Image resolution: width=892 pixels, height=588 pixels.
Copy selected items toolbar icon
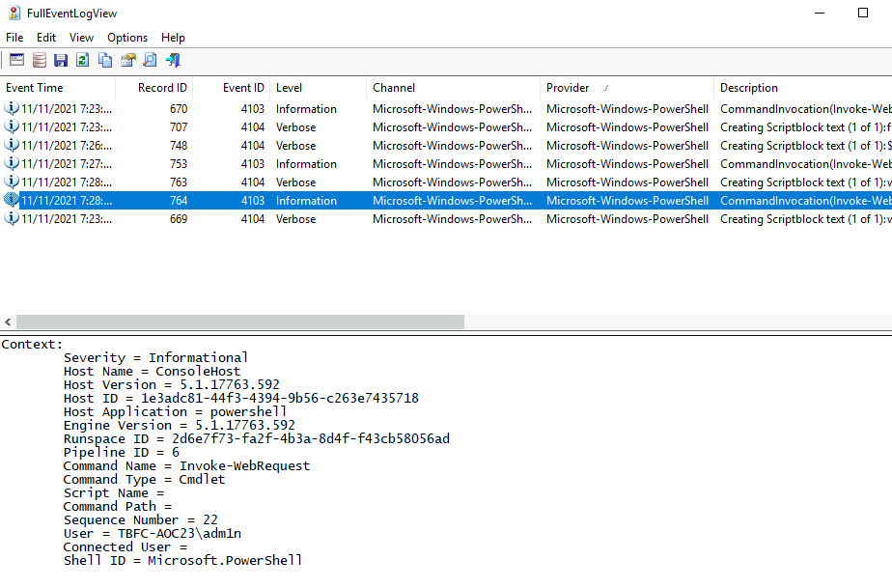pos(105,60)
